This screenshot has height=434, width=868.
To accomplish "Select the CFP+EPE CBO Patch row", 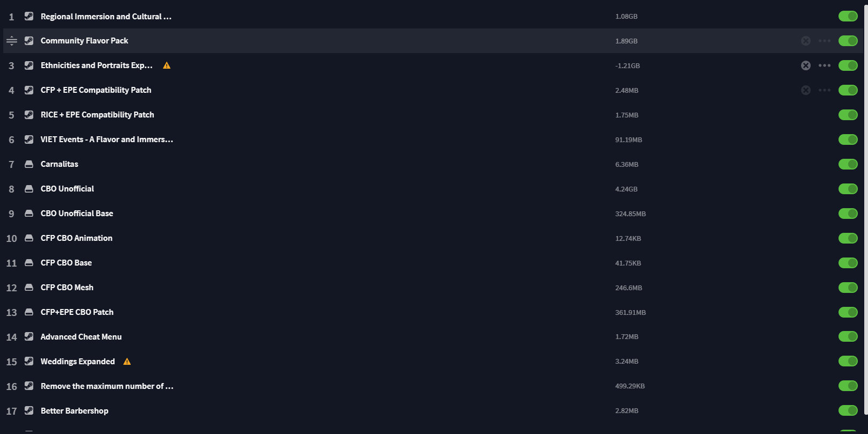I will 77,312.
